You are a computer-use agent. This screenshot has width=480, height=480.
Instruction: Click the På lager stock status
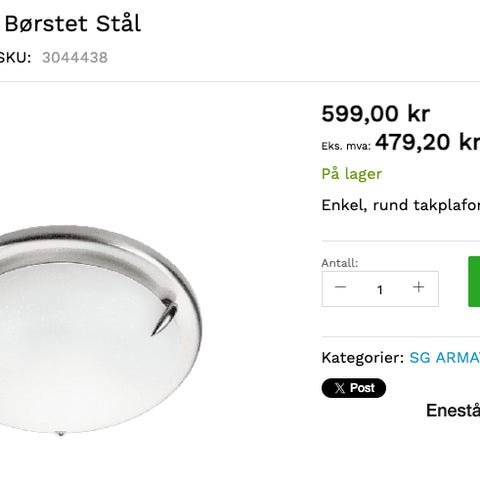point(352,174)
